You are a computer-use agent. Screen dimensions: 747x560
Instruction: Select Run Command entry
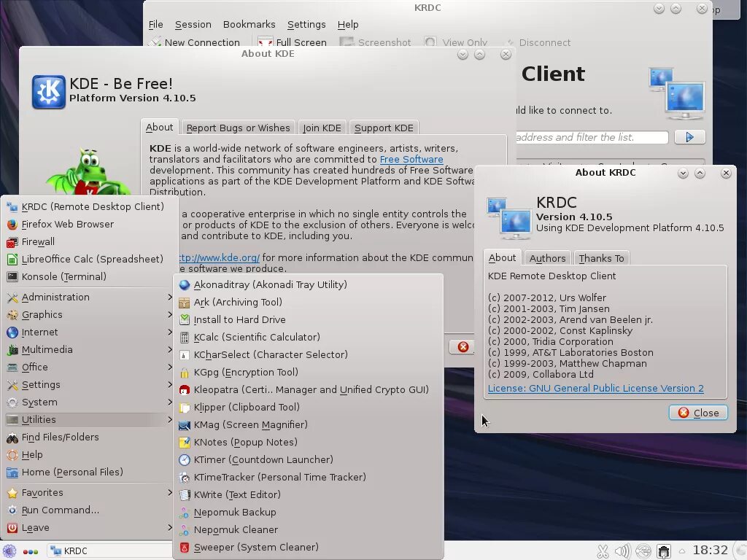click(x=89, y=510)
